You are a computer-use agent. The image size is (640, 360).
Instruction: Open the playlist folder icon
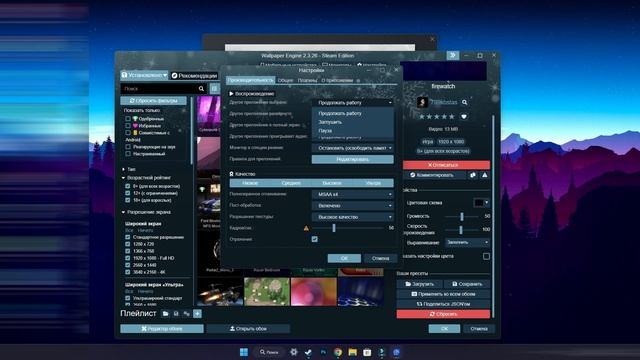165,313
